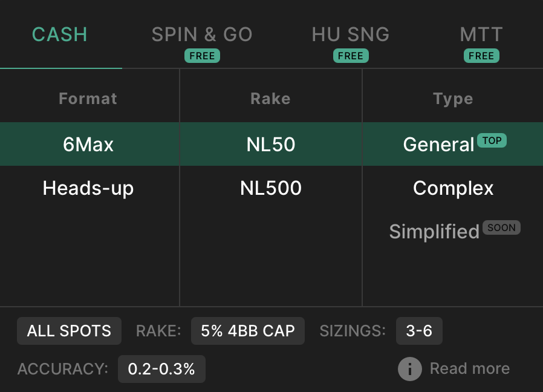Click the info icon beside Read more
Screen dimensions: 543x392
[x=410, y=369]
